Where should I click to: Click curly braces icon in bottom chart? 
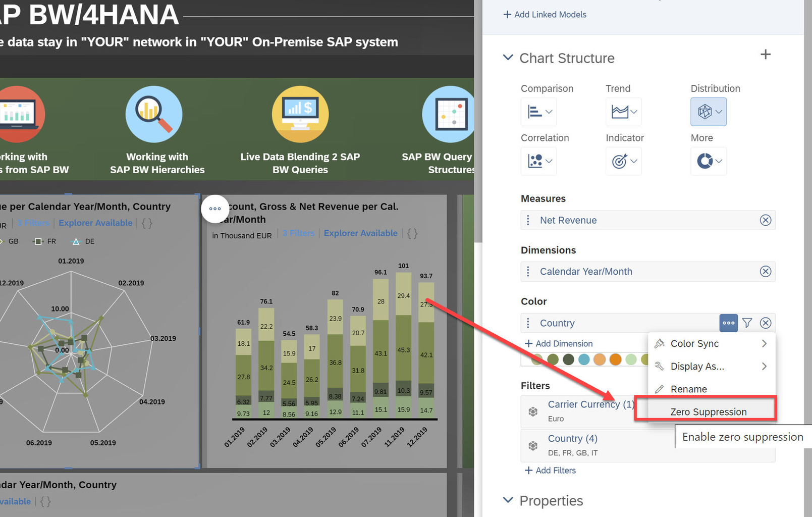click(x=45, y=502)
